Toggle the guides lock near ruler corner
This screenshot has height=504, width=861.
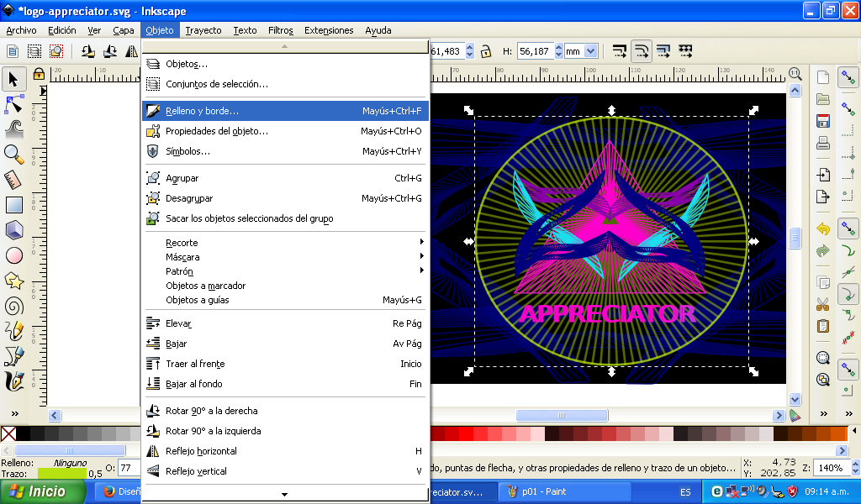pyautogui.click(x=39, y=73)
